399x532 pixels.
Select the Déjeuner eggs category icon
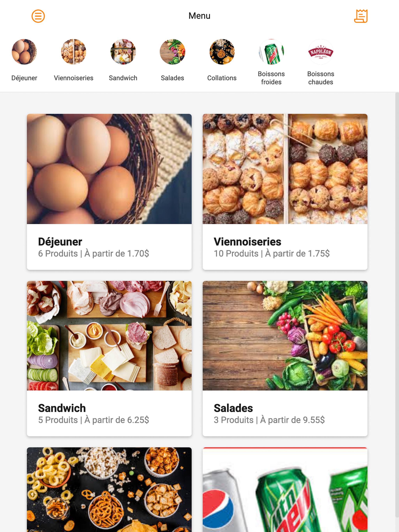pos(24,52)
